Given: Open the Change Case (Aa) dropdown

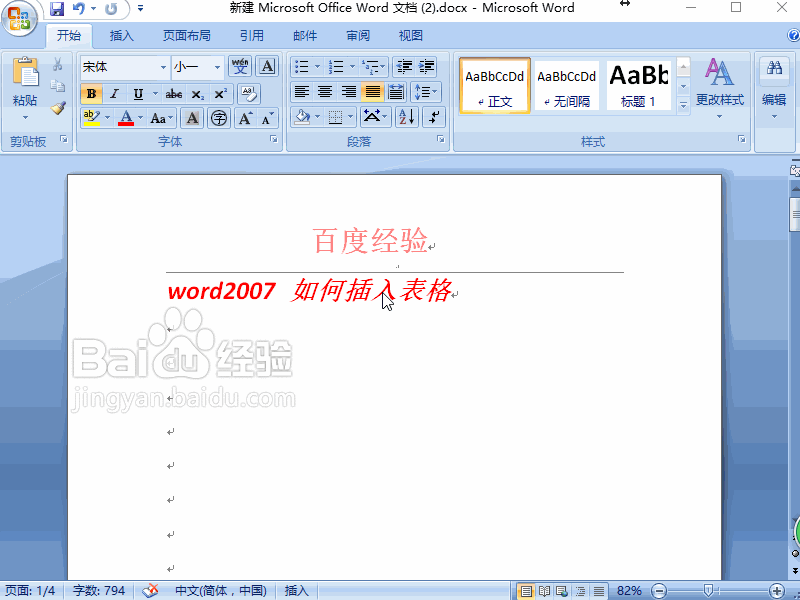Looking at the screenshot, I should coord(161,118).
